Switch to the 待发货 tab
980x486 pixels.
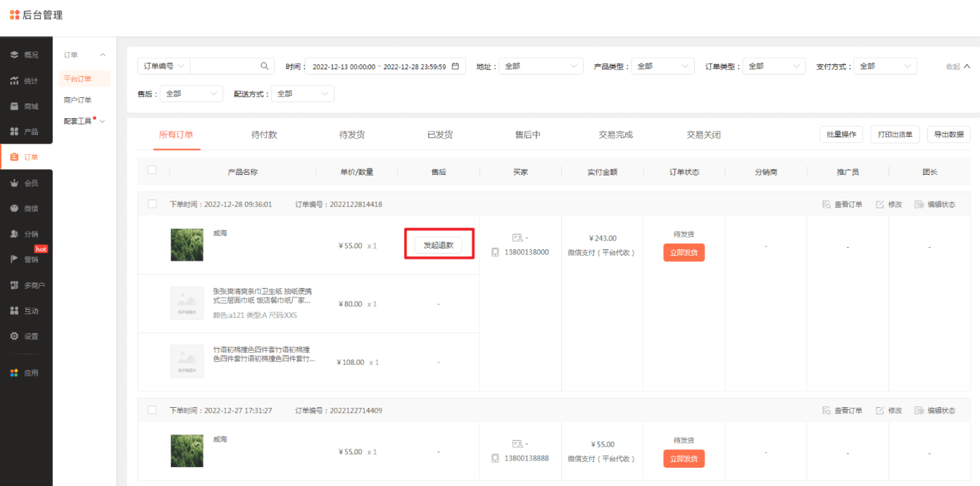352,135
